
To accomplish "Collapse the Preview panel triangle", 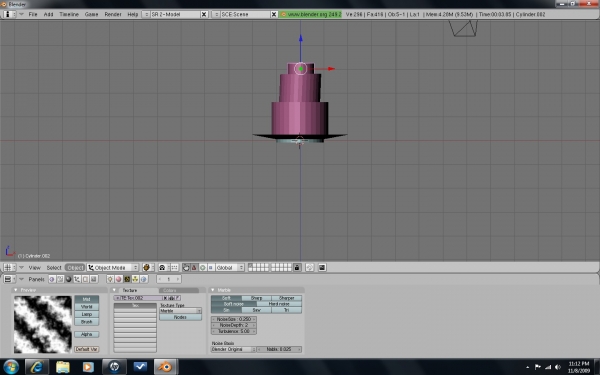I will pyautogui.click(x=16, y=290).
